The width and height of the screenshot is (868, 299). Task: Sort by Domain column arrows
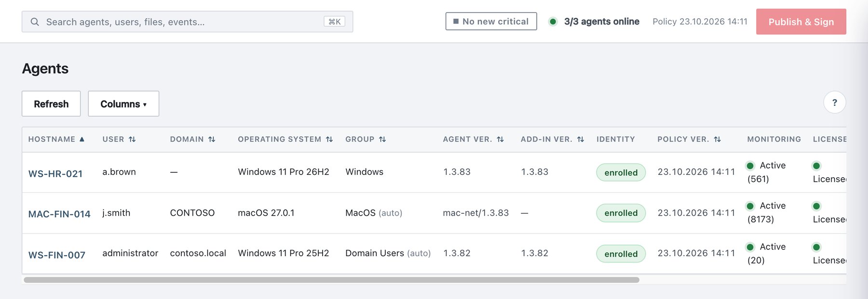tap(212, 139)
